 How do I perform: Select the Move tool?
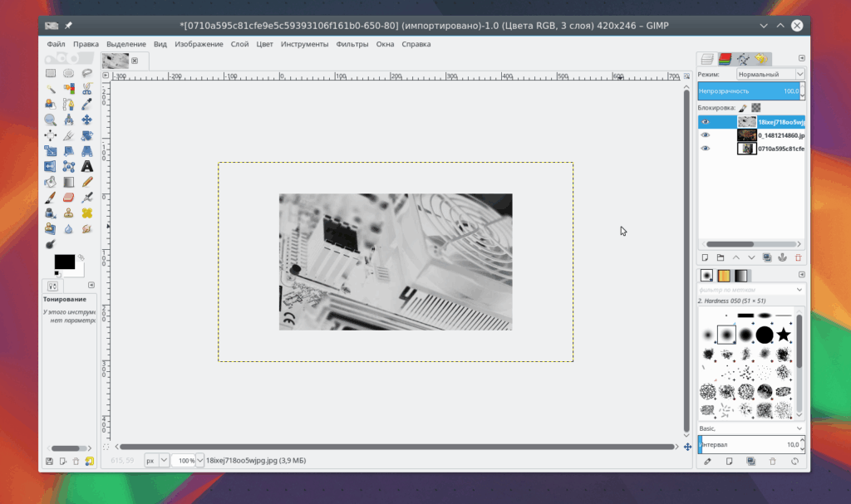click(86, 120)
